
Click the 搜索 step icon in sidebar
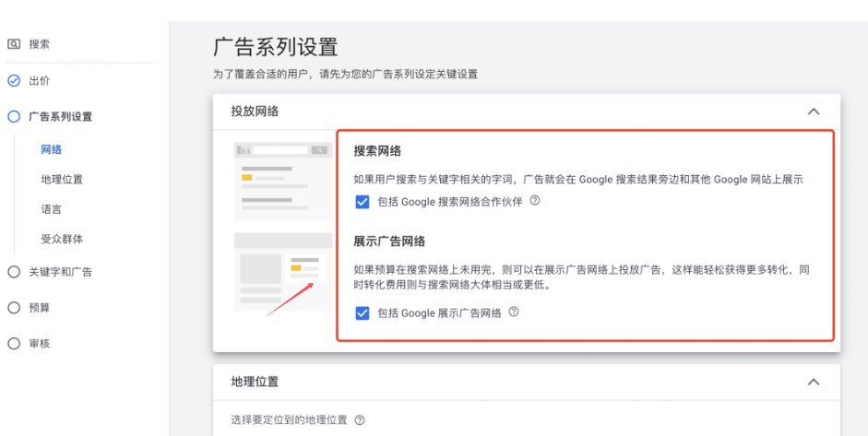pyautogui.click(x=14, y=44)
